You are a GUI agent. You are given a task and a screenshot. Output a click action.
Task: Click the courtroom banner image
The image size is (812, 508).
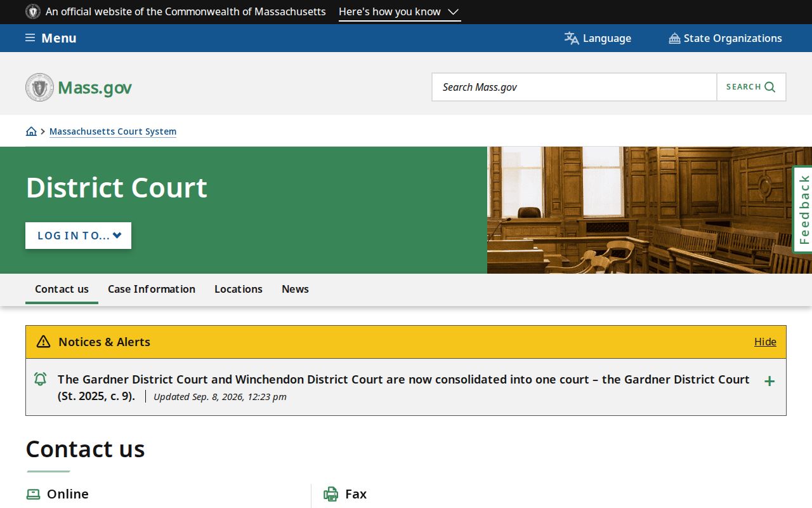click(x=649, y=210)
